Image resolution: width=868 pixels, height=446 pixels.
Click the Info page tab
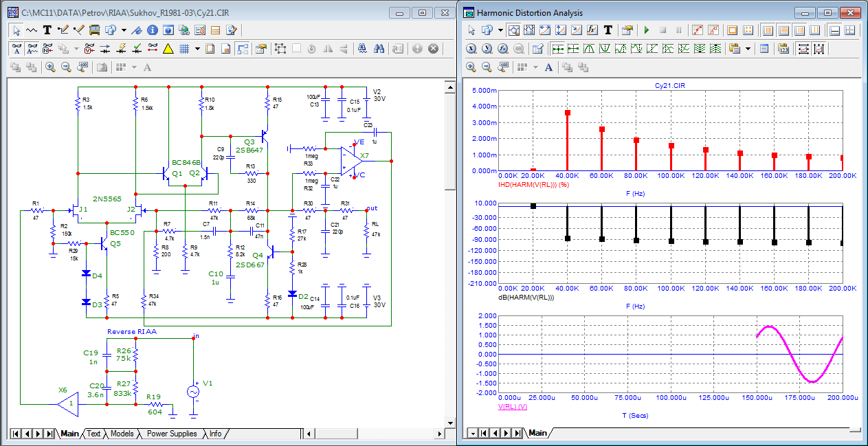tap(215, 434)
